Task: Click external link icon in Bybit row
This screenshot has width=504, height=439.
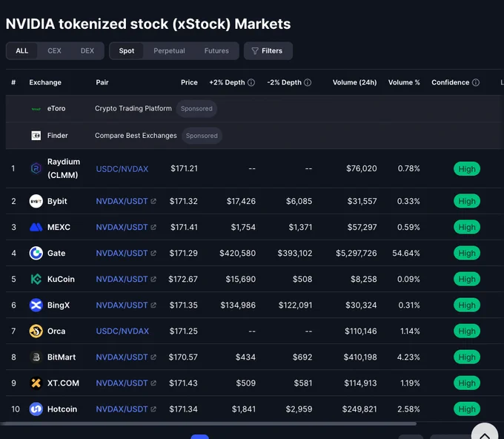Action: (x=153, y=201)
